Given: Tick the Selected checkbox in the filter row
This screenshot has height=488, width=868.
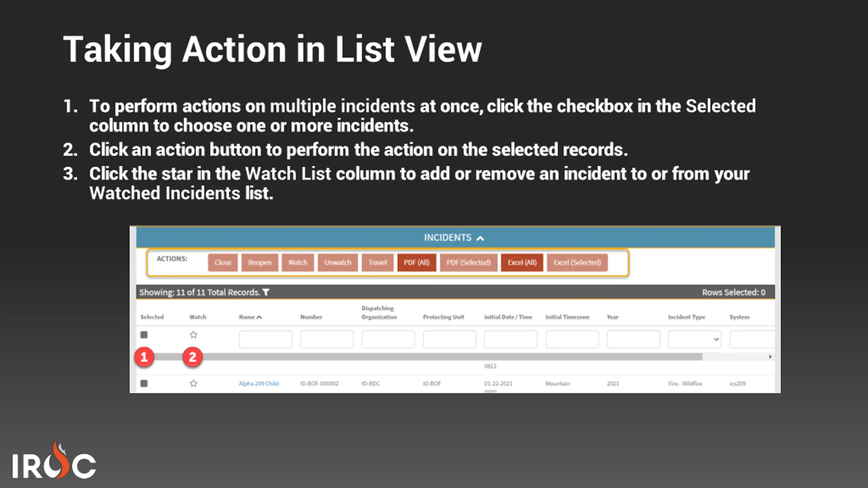Looking at the screenshot, I should coord(144,335).
